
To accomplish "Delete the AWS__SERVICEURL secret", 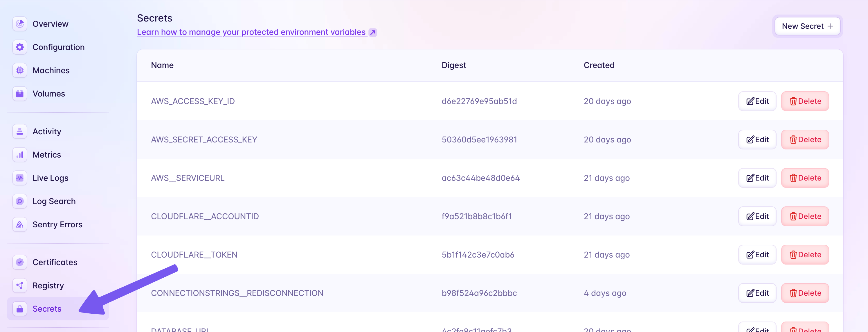I will (805, 178).
